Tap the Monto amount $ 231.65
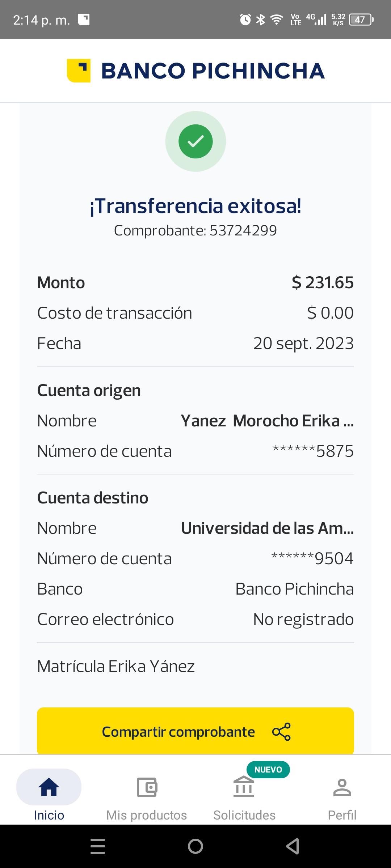 (323, 282)
